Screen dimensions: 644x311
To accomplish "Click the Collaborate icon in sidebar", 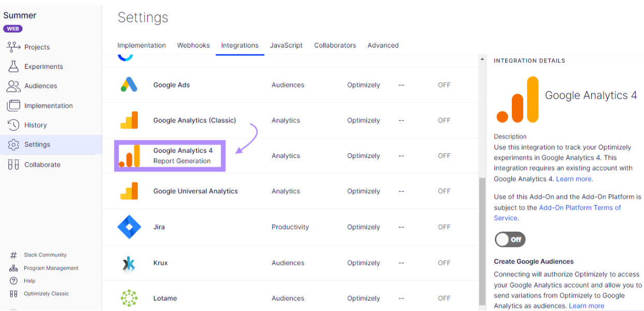I will (x=13, y=165).
